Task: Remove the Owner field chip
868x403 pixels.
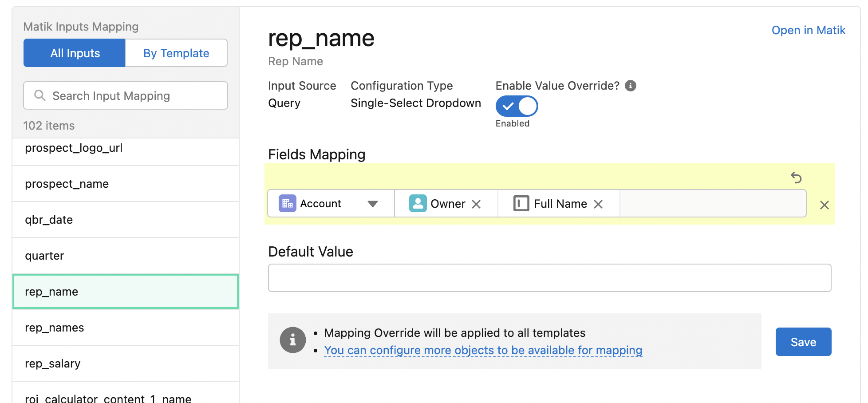Action: coord(476,204)
